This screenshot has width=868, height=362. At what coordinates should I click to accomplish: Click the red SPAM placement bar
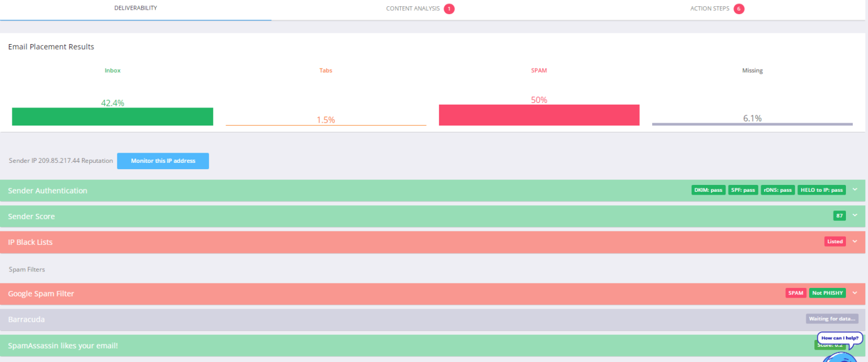click(x=539, y=115)
